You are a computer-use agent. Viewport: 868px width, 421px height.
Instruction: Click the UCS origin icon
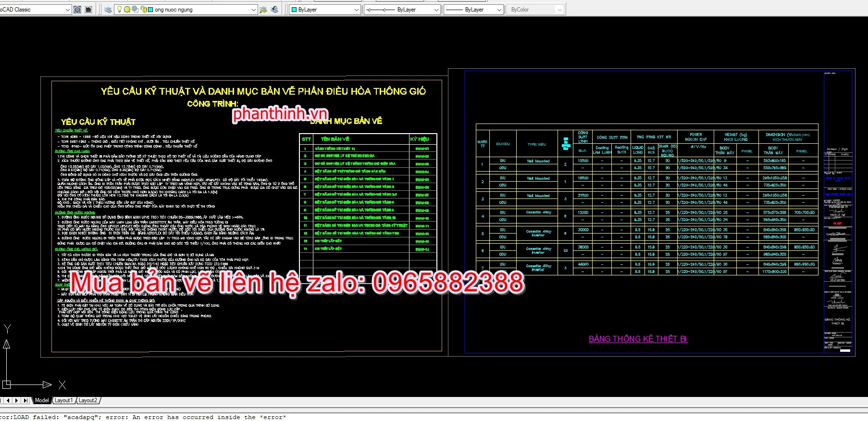click(6, 384)
